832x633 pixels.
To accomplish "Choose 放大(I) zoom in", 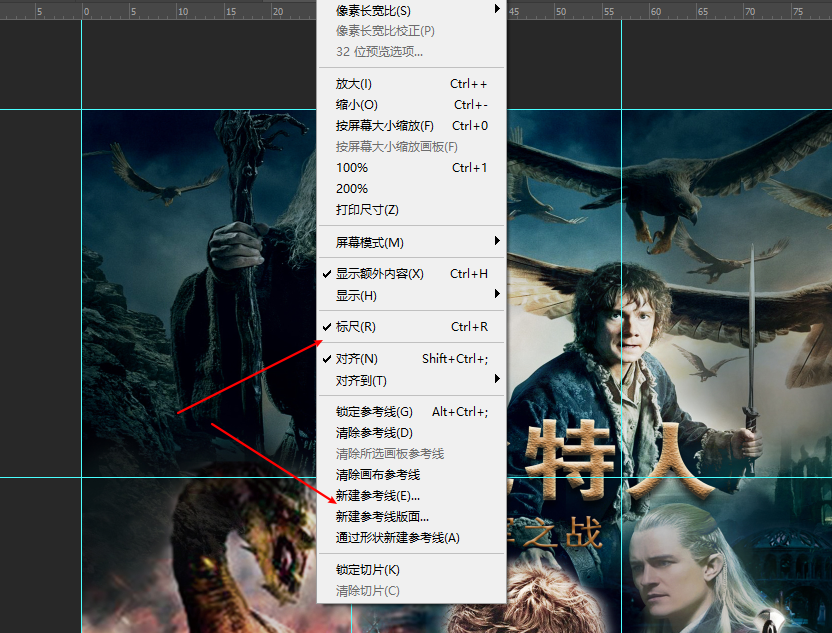I will pyautogui.click(x=411, y=84).
